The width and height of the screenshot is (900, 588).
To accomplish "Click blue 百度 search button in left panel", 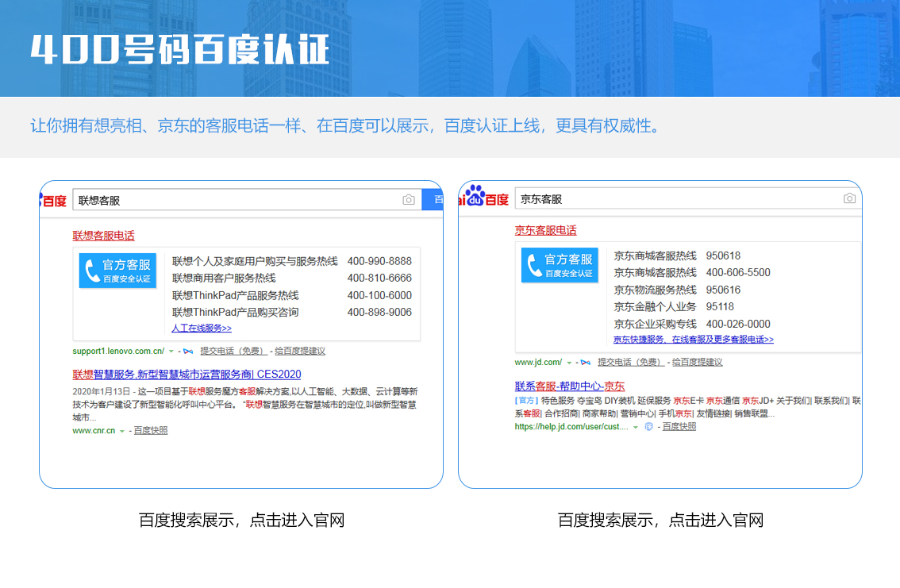I will click(x=433, y=200).
